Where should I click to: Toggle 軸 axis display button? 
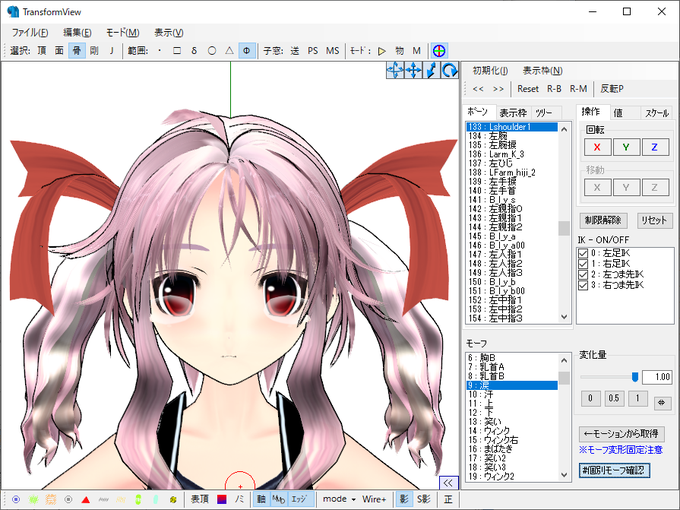[x=261, y=499]
